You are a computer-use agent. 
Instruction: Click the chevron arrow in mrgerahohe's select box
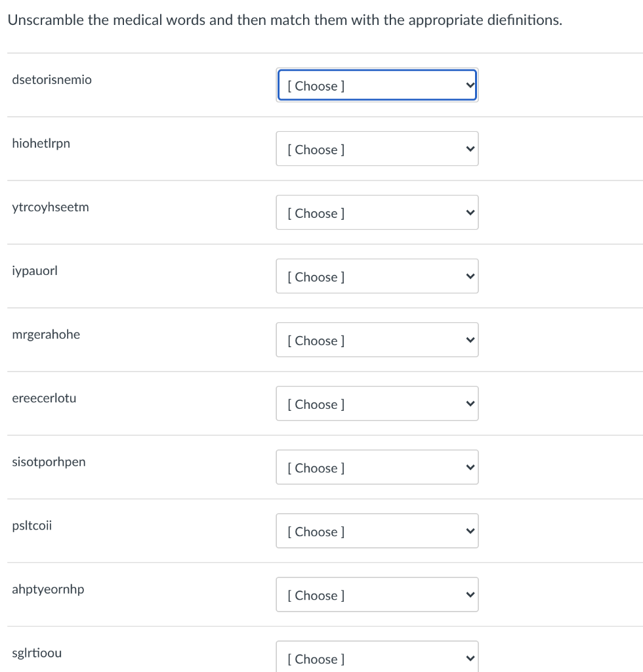[x=470, y=340]
